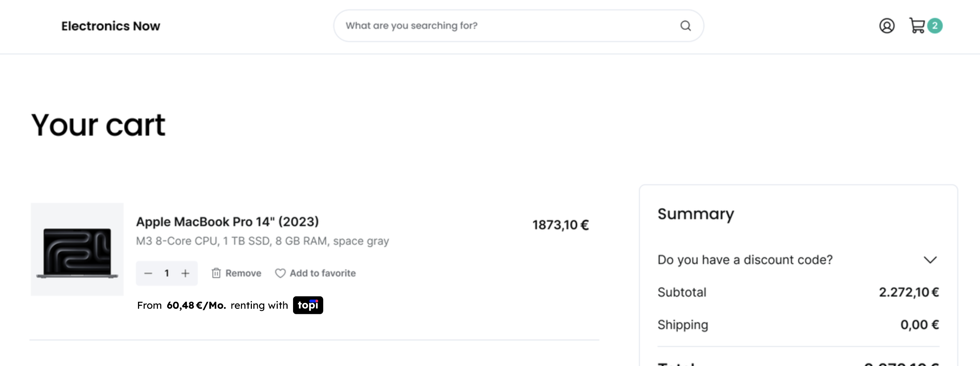Open the user account profile icon
Image resolution: width=980 pixels, height=366 pixels.
click(x=886, y=26)
